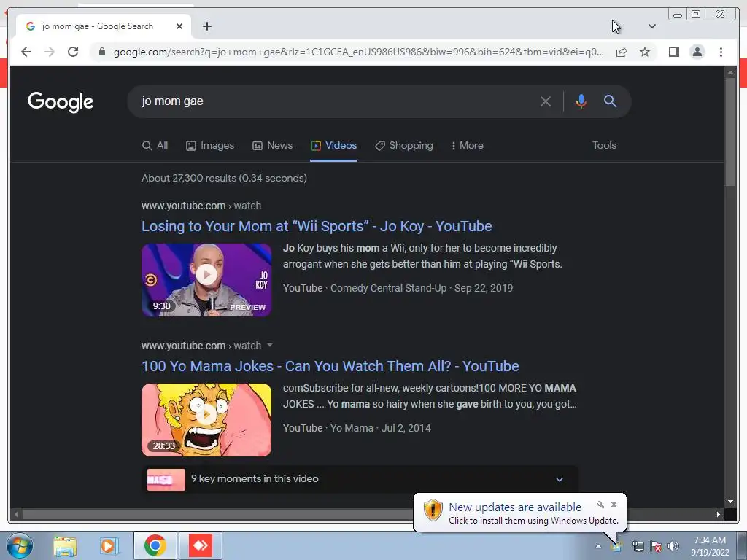The height and width of the screenshot is (560, 747).
Task: Open the Chrome profile avatar menu
Action: 697,52
